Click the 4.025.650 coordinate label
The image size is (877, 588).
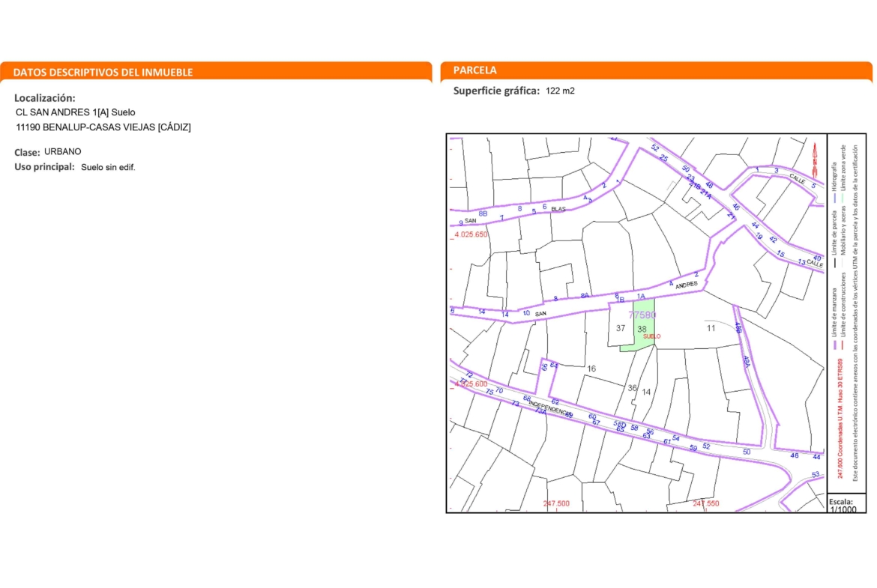[471, 234]
